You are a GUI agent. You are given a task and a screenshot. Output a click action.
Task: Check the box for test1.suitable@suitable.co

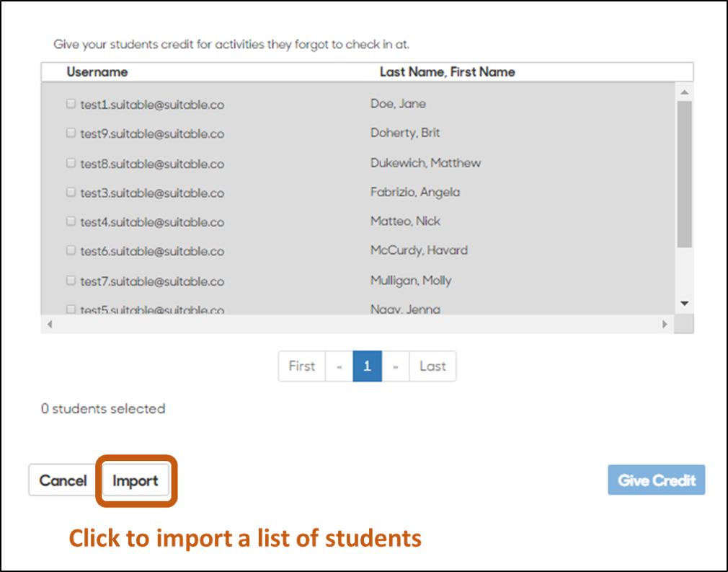(x=71, y=104)
